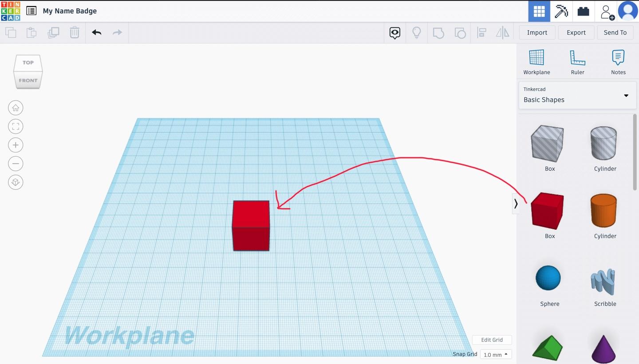This screenshot has height=364, width=639.
Task: Click the Export button
Action: point(576,32)
